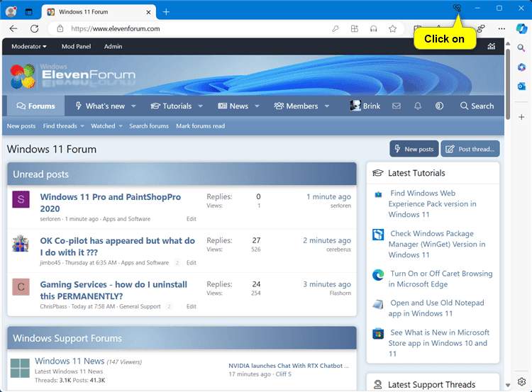The width and height of the screenshot is (532, 392).
Task: Click the New posts sub-navigation link
Action: click(x=21, y=126)
